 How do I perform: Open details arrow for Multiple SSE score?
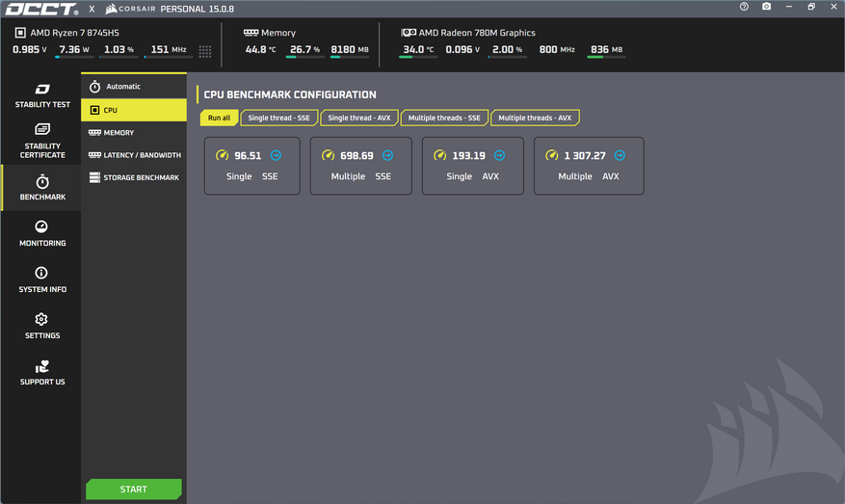[x=387, y=155]
